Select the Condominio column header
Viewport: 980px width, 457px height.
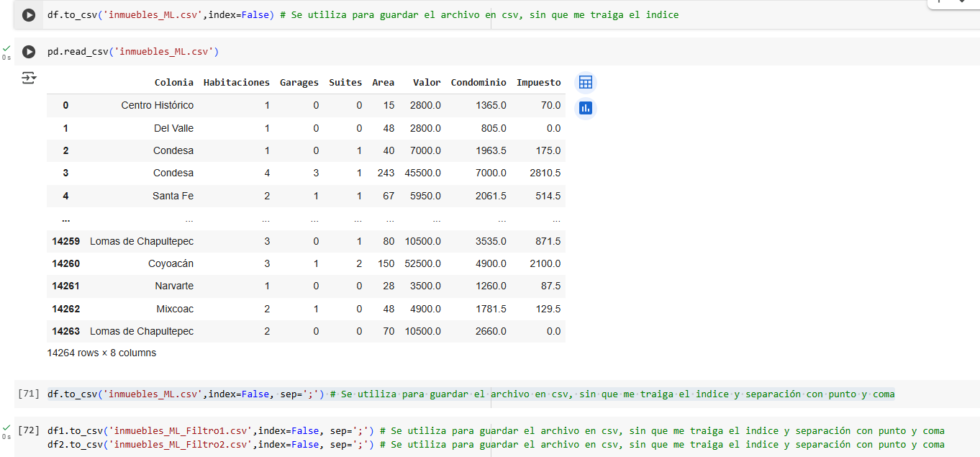point(478,83)
